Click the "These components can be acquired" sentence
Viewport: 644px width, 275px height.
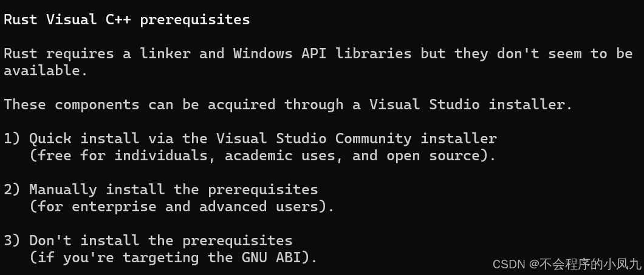coord(140,104)
